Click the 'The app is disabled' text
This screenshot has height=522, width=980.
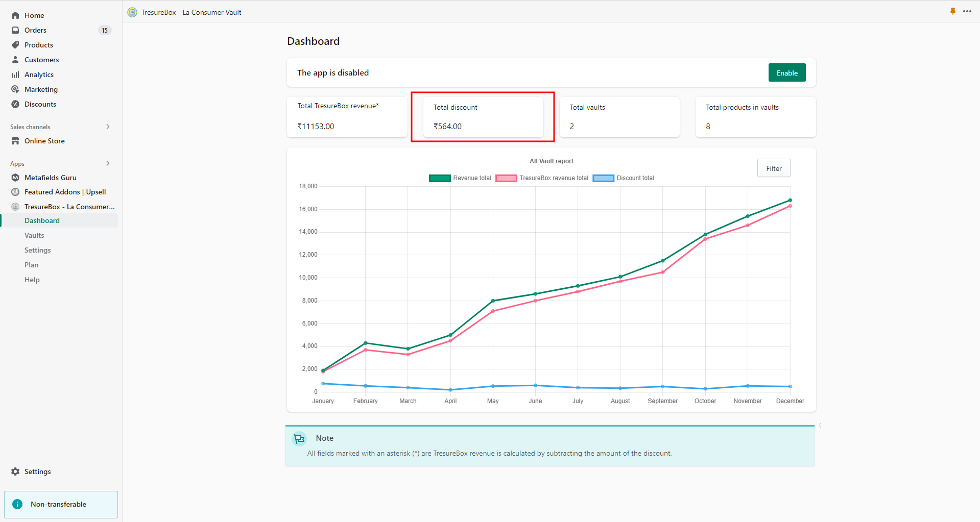coord(333,72)
